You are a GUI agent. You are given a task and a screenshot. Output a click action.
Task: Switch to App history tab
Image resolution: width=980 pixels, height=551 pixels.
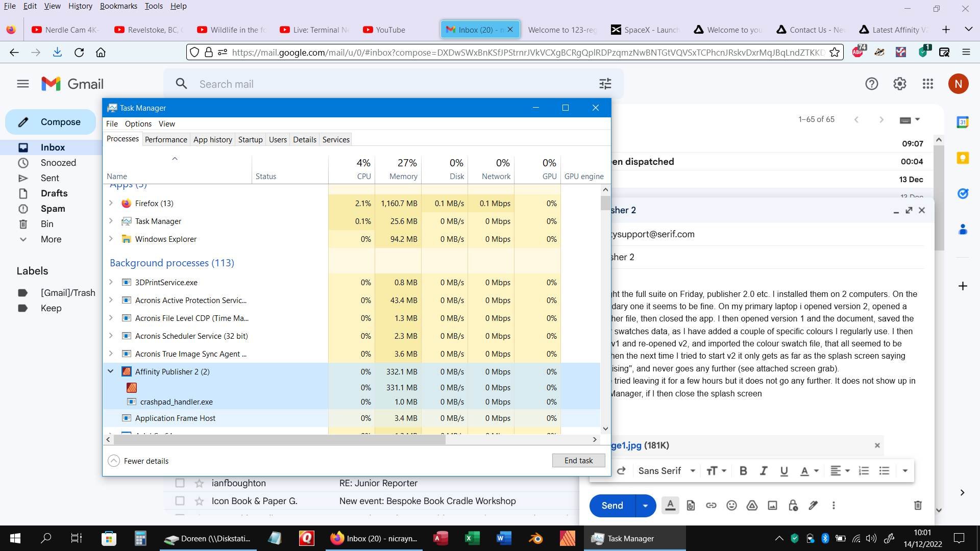212,139
